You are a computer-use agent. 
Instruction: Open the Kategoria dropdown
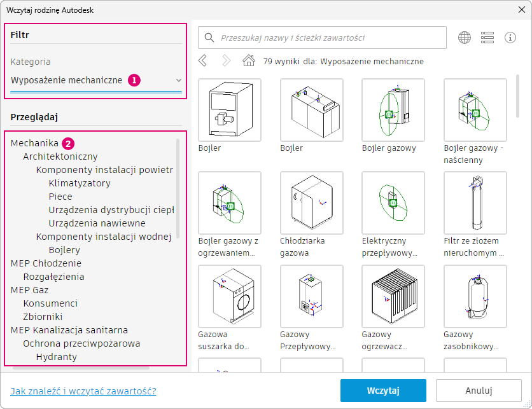point(178,81)
